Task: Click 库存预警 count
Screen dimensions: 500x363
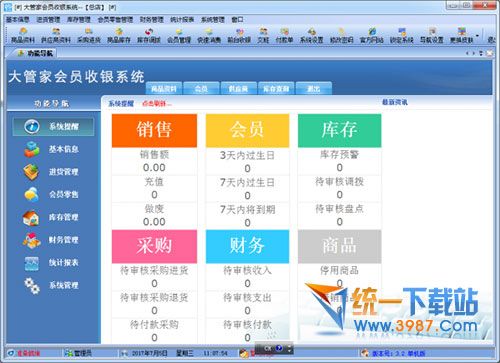Action: [x=339, y=167]
